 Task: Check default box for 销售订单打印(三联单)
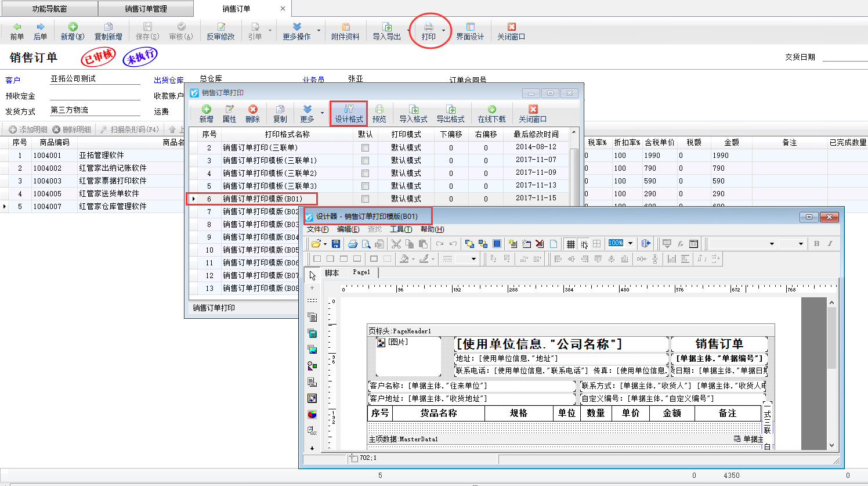tap(365, 148)
